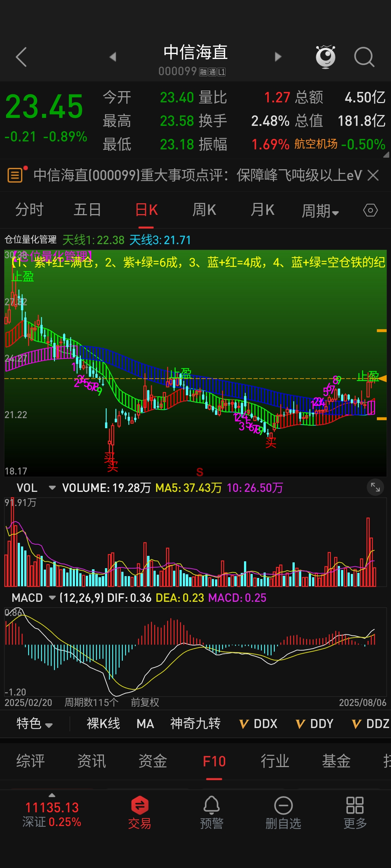
Task: Dismiss the news banner with X
Action: tap(373, 175)
